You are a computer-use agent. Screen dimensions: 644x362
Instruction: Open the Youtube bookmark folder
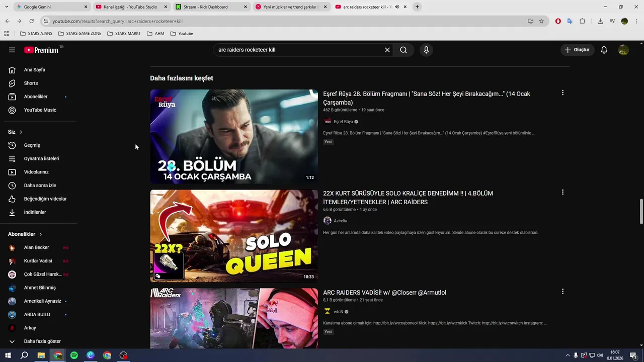(x=182, y=34)
